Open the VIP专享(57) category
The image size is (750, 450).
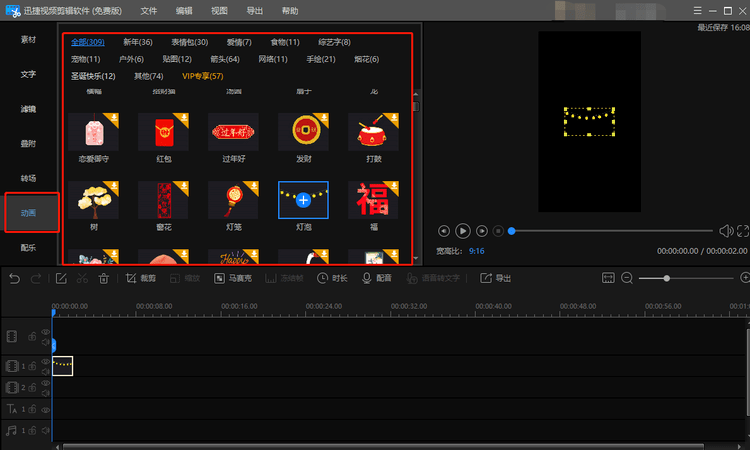(x=203, y=76)
